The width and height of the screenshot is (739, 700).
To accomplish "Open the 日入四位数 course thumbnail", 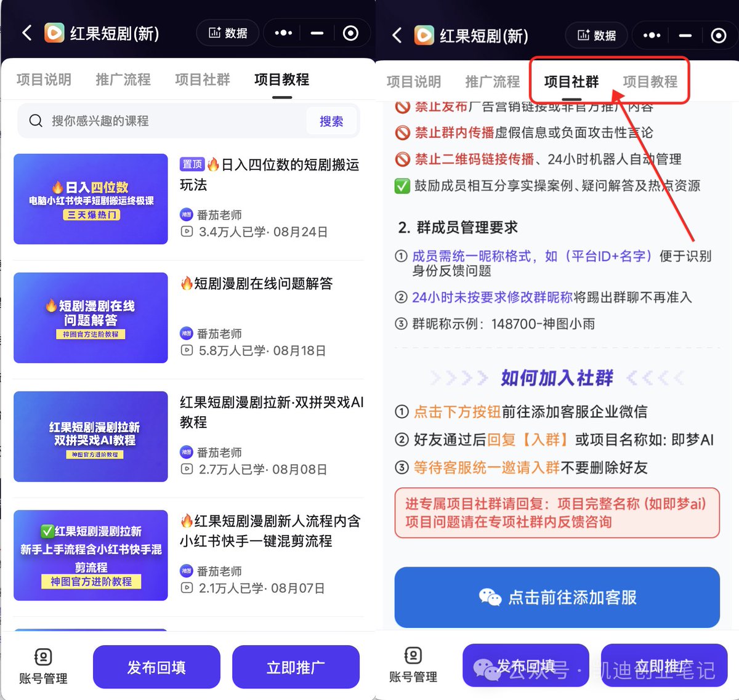I will 91,199.
